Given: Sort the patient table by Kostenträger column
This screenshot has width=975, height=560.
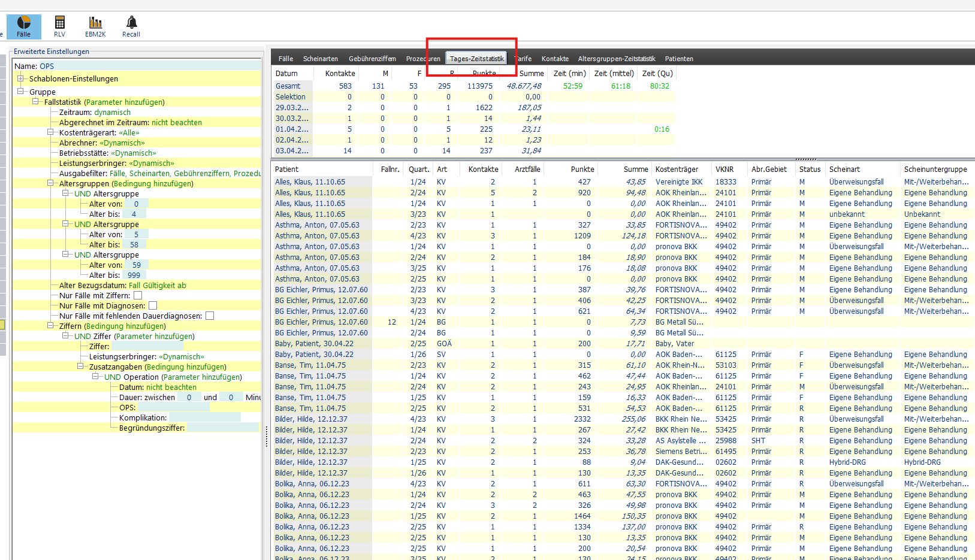Looking at the screenshot, I should click(677, 169).
